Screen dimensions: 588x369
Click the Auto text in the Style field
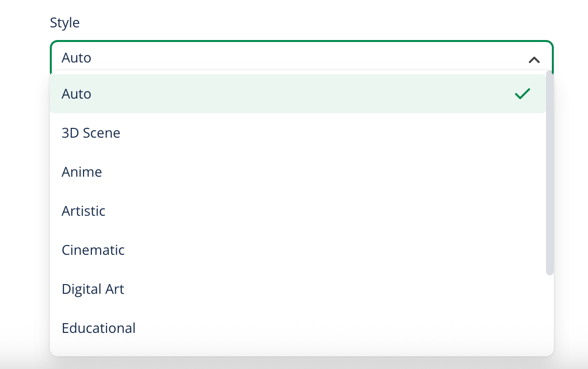(x=77, y=58)
